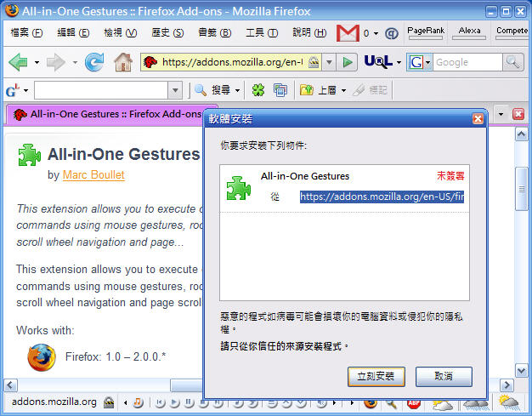The image size is (532, 416).
Task: Open the 檔案 (F) menu
Action: click(26, 32)
